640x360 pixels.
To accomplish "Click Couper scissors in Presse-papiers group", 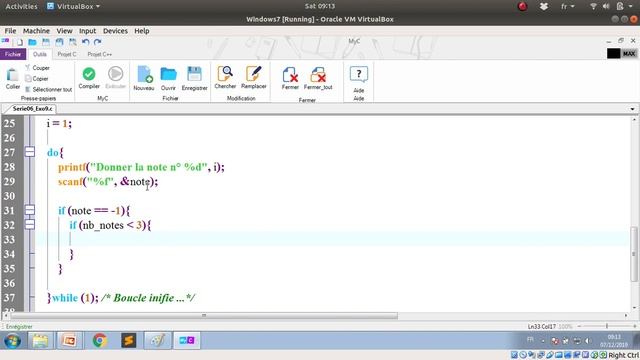I will pos(37,68).
